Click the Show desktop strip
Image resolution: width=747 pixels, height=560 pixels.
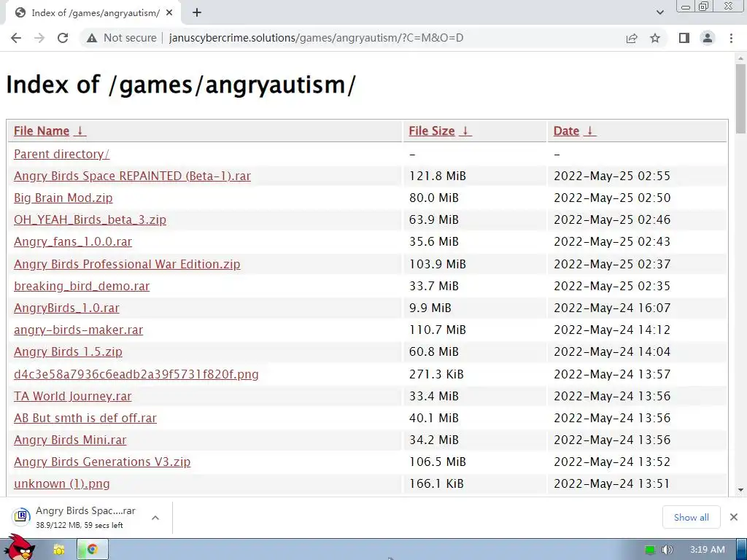tap(741, 550)
